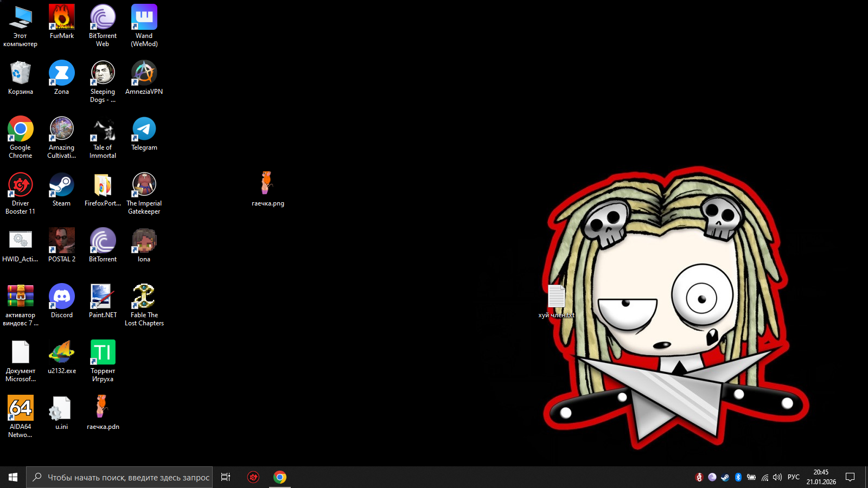The image size is (868, 488).
Task: Select the Iona desktop shortcut
Action: coord(144,245)
